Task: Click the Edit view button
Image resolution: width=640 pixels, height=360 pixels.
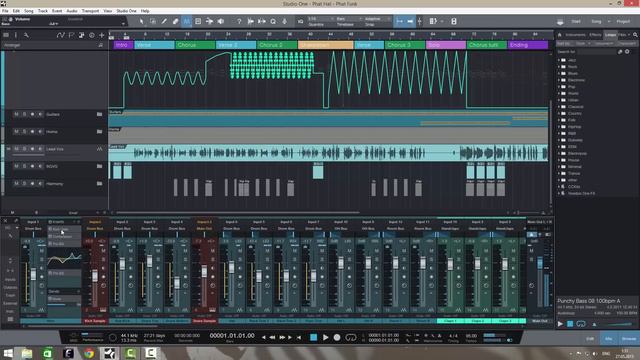Action: click(590, 338)
